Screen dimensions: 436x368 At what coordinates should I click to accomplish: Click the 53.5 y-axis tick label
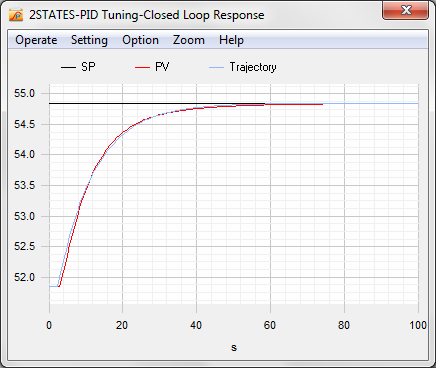24,185
